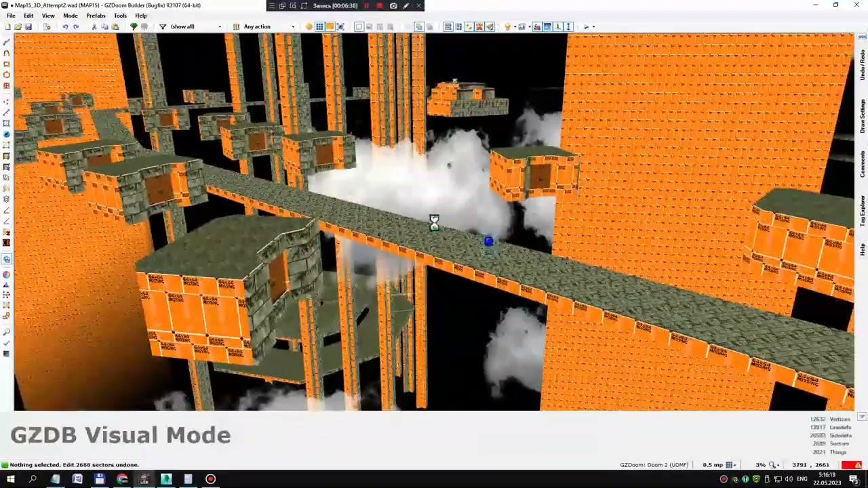Select Draw Ellipse tool in left toolbar
868x488 pixels.
click(x=7, y=75)
